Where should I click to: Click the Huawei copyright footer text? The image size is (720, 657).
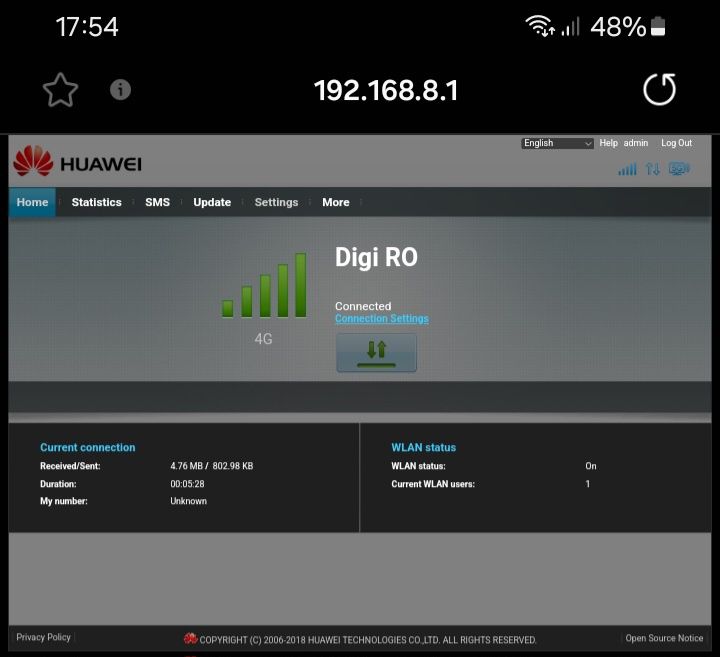[368, 640]
